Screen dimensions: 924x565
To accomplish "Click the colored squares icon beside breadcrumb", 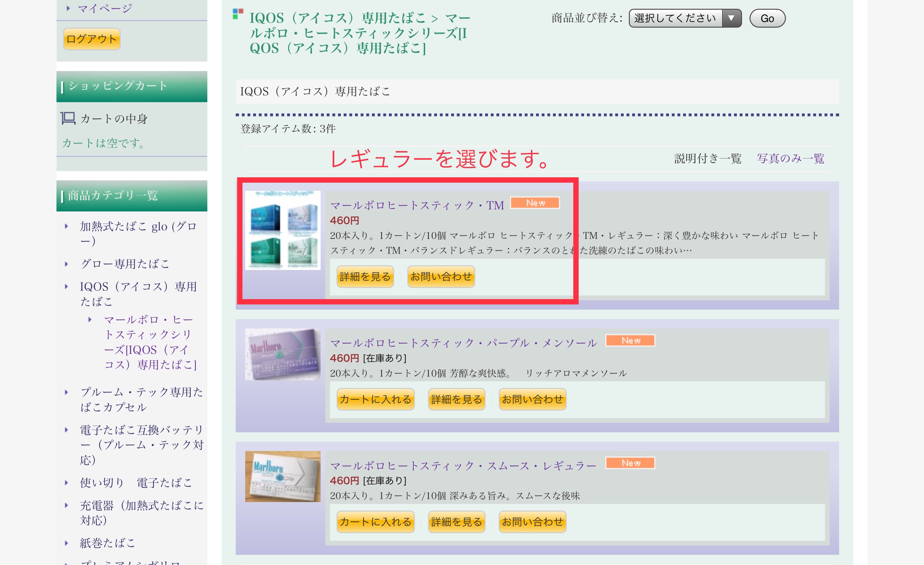I will [238, 14].
